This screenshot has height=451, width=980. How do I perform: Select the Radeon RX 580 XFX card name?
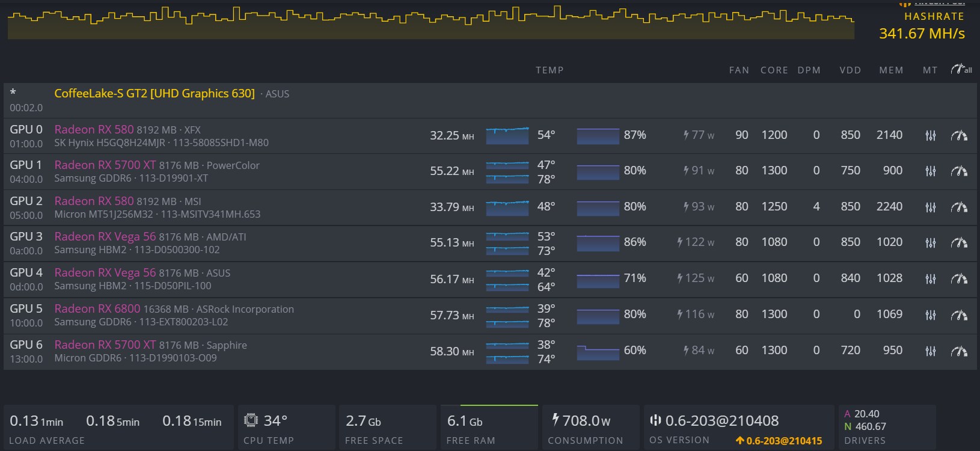tap(94, 129)
